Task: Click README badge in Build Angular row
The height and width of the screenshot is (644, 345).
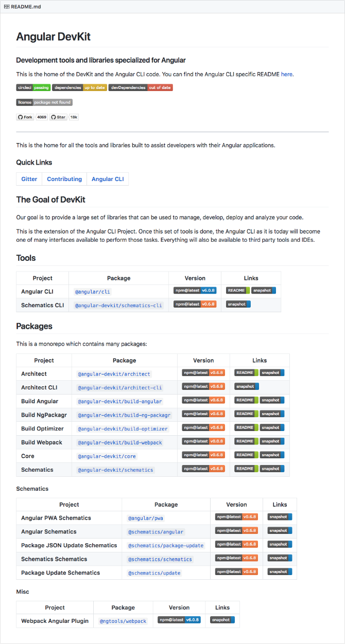Action: [x=246, y=400]
